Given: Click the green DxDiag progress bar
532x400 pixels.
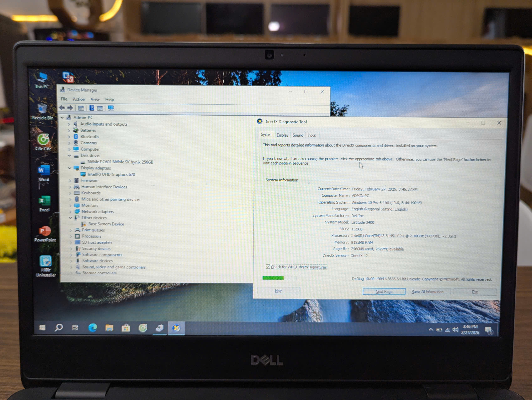Looking at the screenshot, I should coord(273,278).
